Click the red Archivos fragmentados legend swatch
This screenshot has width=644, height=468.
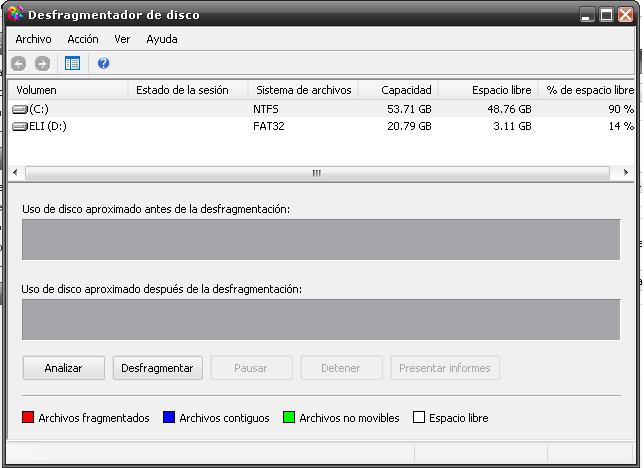coord(28,418)
